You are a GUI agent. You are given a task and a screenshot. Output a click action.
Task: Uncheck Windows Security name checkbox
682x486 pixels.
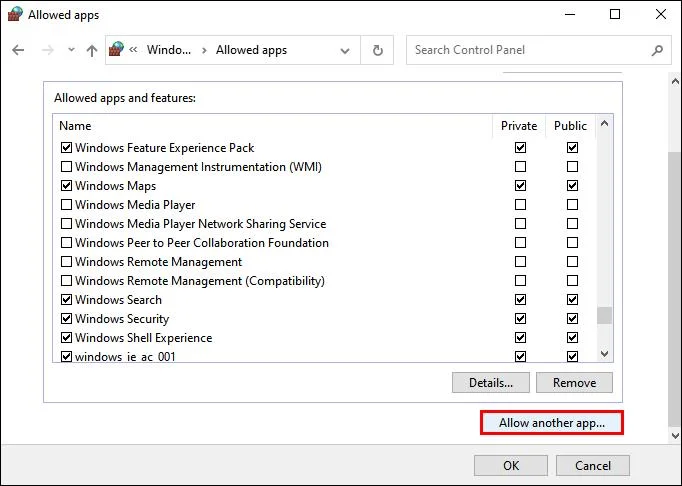pos(66,318)
